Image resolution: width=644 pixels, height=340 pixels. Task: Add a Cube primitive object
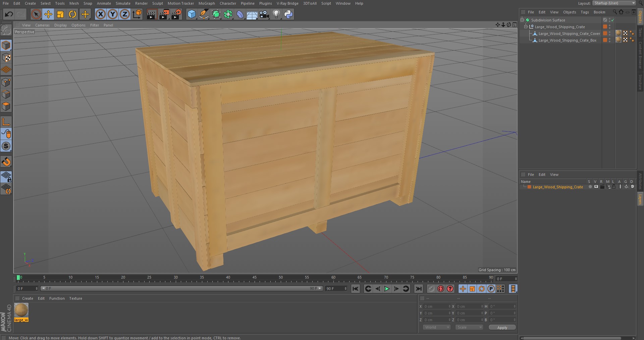(192, 14)
